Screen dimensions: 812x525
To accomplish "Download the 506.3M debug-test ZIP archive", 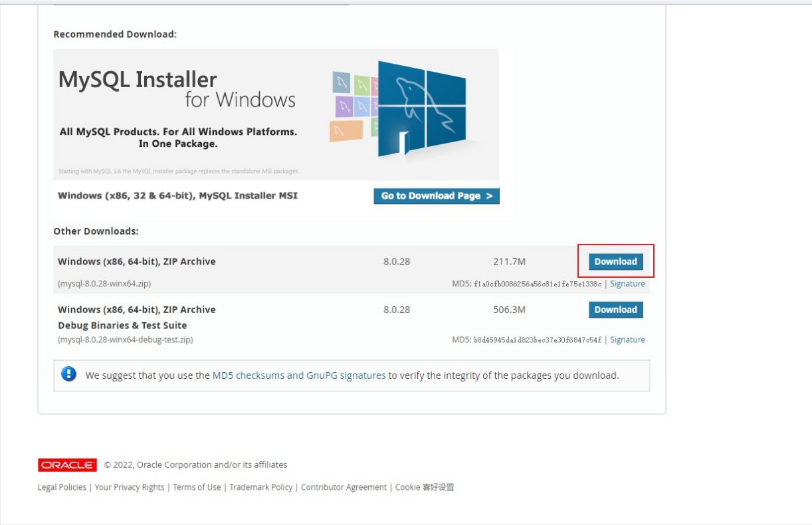I will tap(616, 310).
